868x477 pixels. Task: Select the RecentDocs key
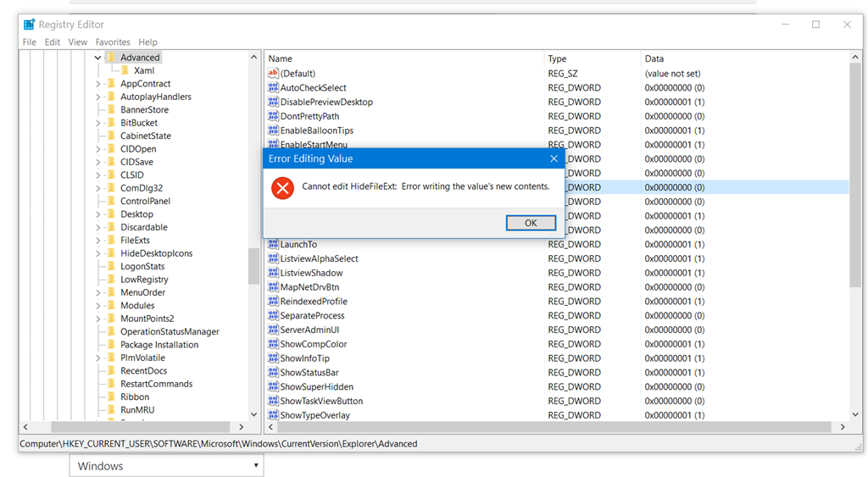144,371
